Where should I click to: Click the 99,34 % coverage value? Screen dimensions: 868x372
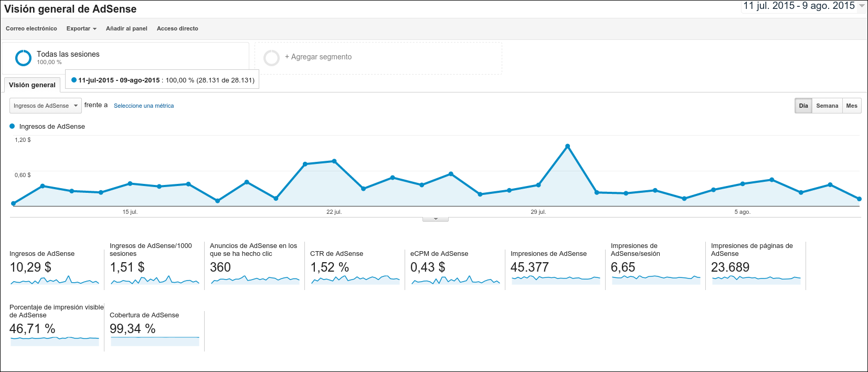coord(132,329)
